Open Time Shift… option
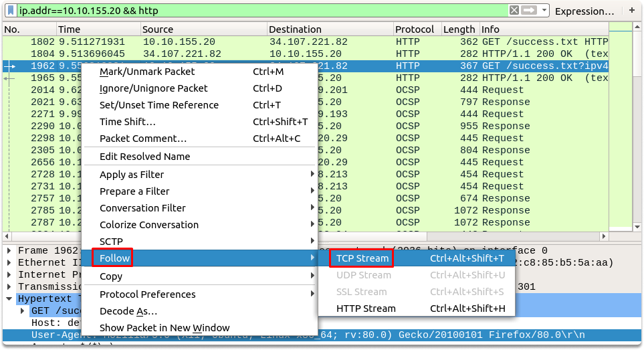644x350 pixels. tap(199, 122)
